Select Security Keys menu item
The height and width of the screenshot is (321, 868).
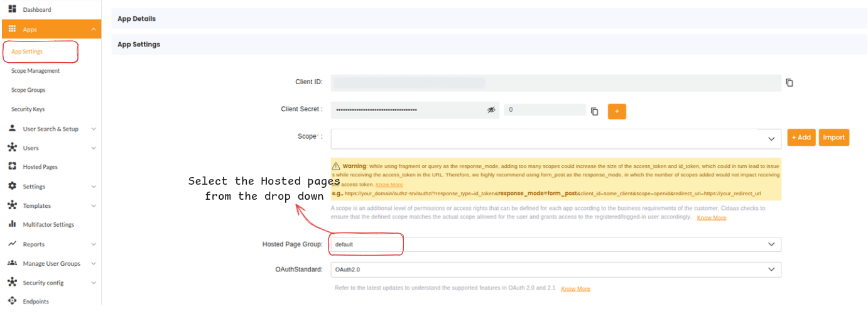click(28, 109)
